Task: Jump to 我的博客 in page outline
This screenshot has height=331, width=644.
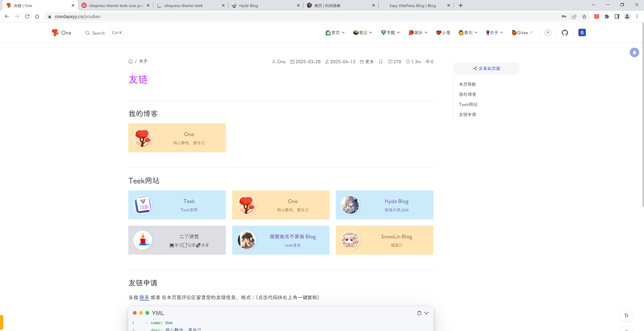Action: (x=467, y=94)
